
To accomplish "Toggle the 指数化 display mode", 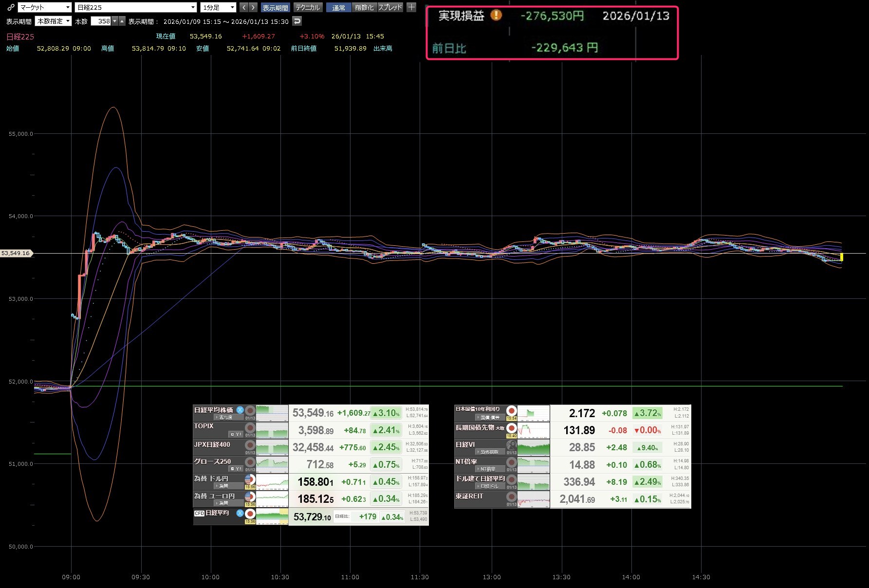I will 364,7.
